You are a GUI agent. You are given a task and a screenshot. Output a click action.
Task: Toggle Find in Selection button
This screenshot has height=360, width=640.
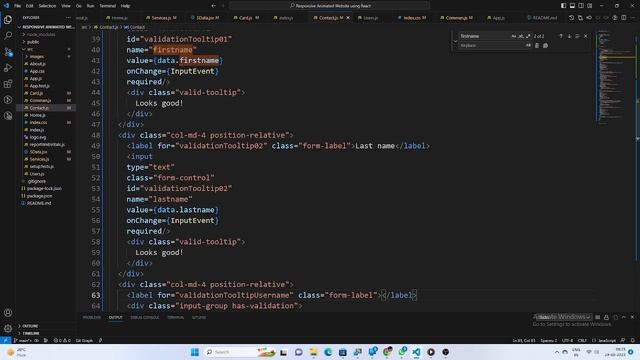pyautogui.click(x=577, y=36)
